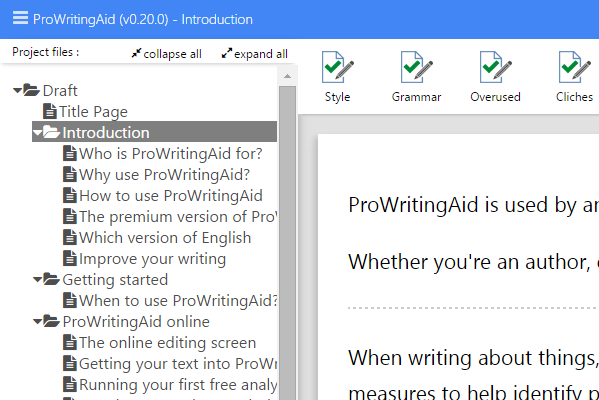Viewport: 599px width, 400px height.
Task: Run the Cliches report
Action: click(x=574, y=77)
